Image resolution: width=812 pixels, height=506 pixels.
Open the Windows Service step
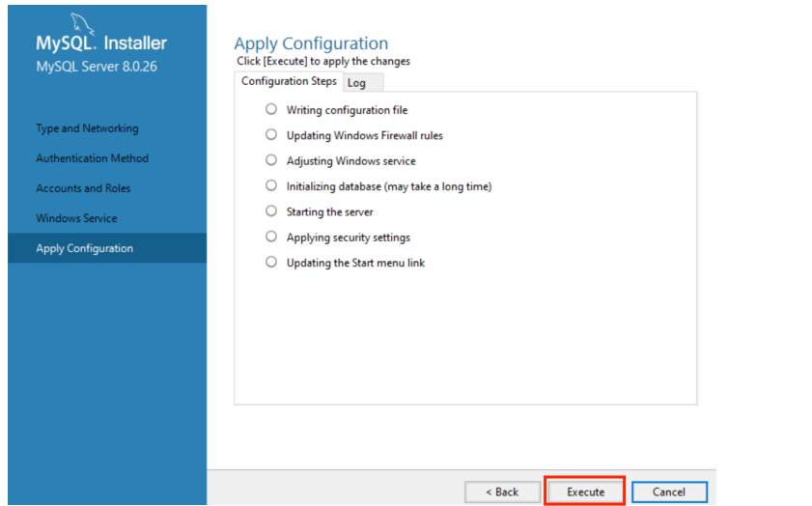click(76, 218)
